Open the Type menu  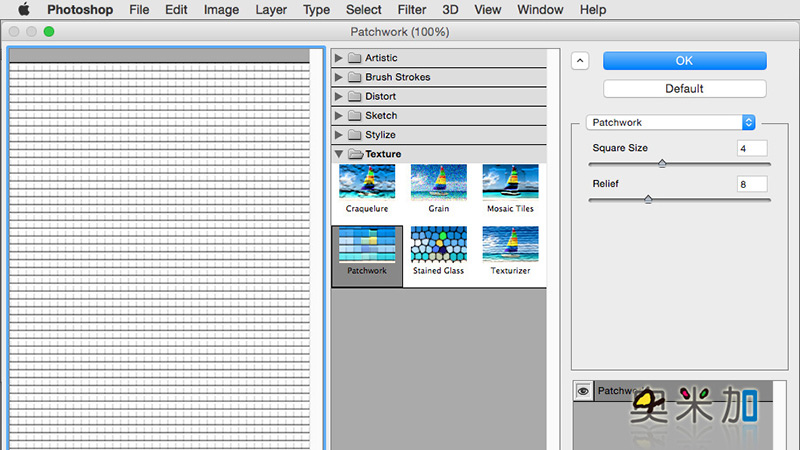click(x=316, y=10)
